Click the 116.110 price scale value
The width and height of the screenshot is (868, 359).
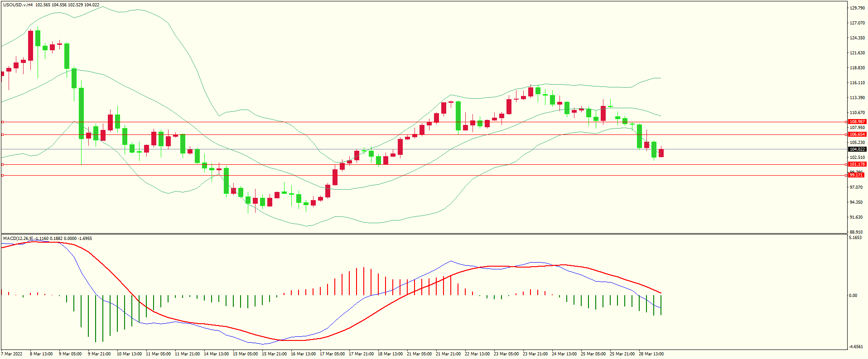(858, 83)
